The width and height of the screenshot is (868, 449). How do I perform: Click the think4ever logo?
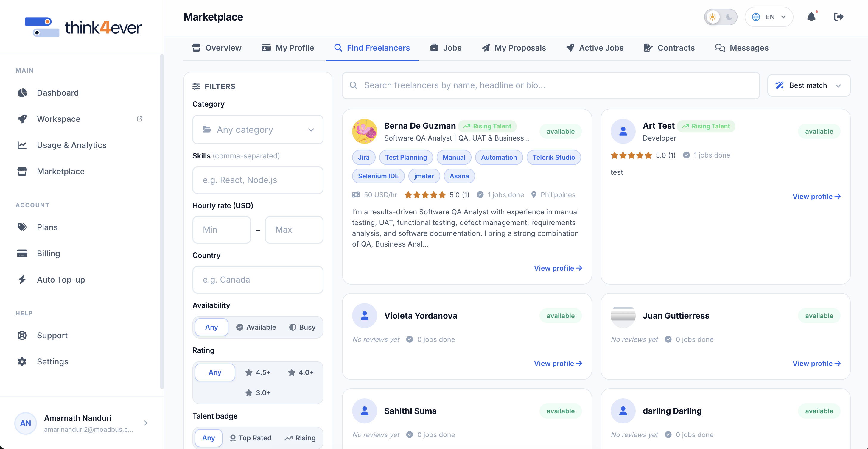tap(83, 27)
